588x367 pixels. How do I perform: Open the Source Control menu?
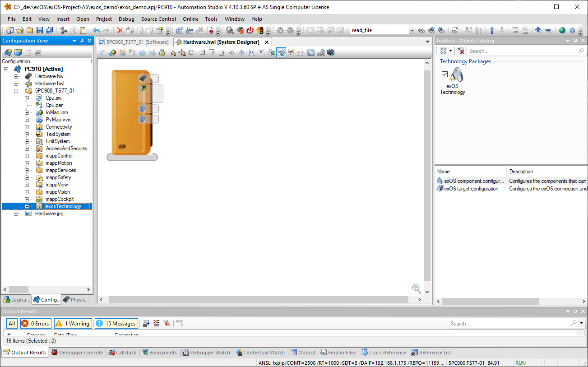(x=158, y=19)
